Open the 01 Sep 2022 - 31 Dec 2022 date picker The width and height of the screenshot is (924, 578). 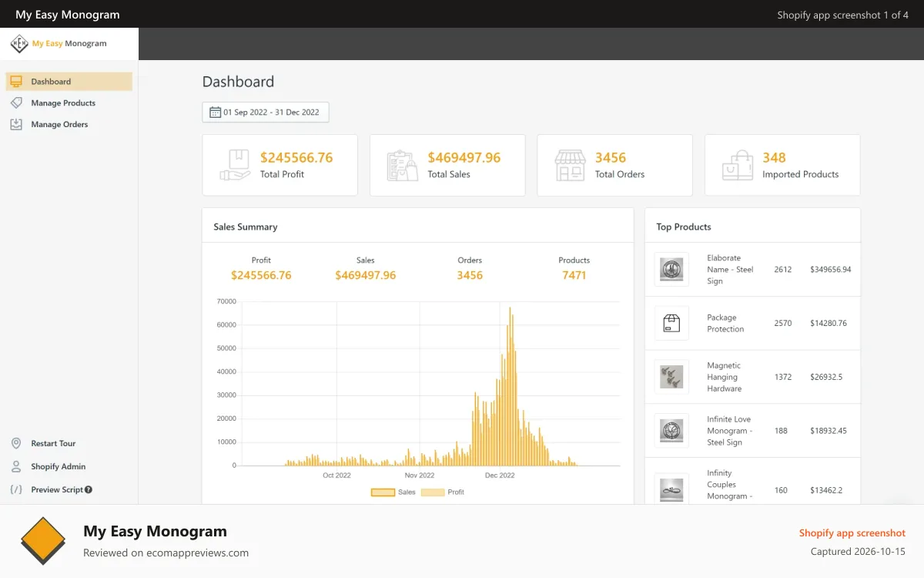tap(266, 113)
